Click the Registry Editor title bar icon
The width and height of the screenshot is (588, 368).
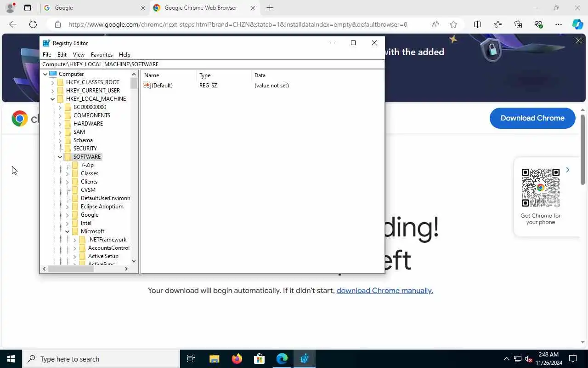click(46, 43)
